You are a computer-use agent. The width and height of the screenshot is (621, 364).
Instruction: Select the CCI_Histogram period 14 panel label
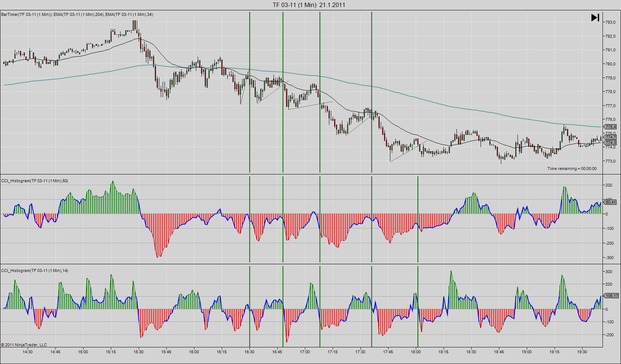[34, 271]
